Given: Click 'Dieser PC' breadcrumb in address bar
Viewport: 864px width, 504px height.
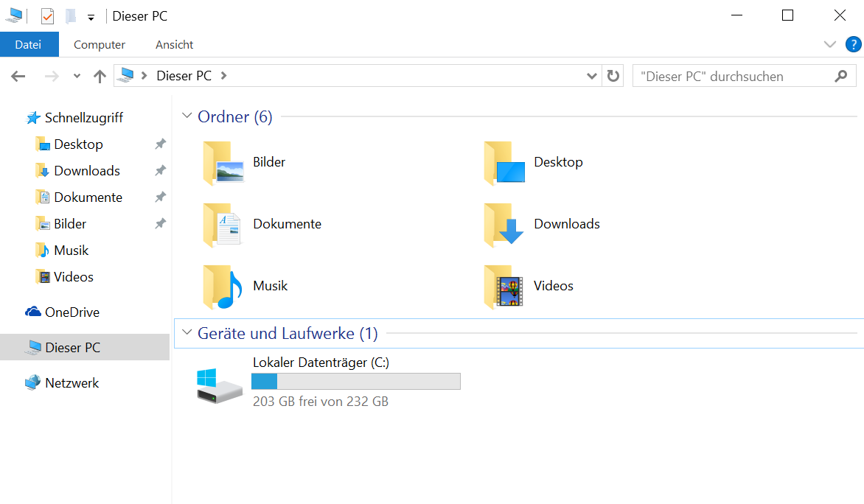Looking at the screenshot, I should [184, 75].
